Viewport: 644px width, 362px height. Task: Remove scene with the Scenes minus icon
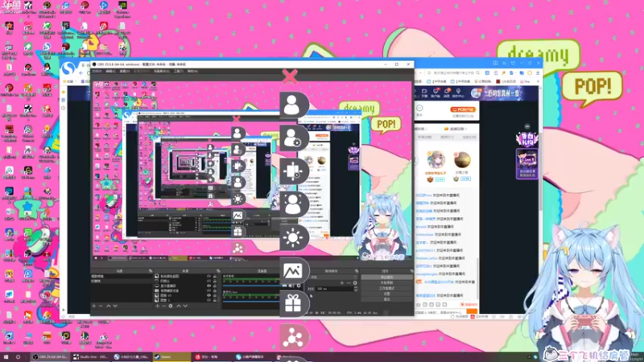[101, 306]
